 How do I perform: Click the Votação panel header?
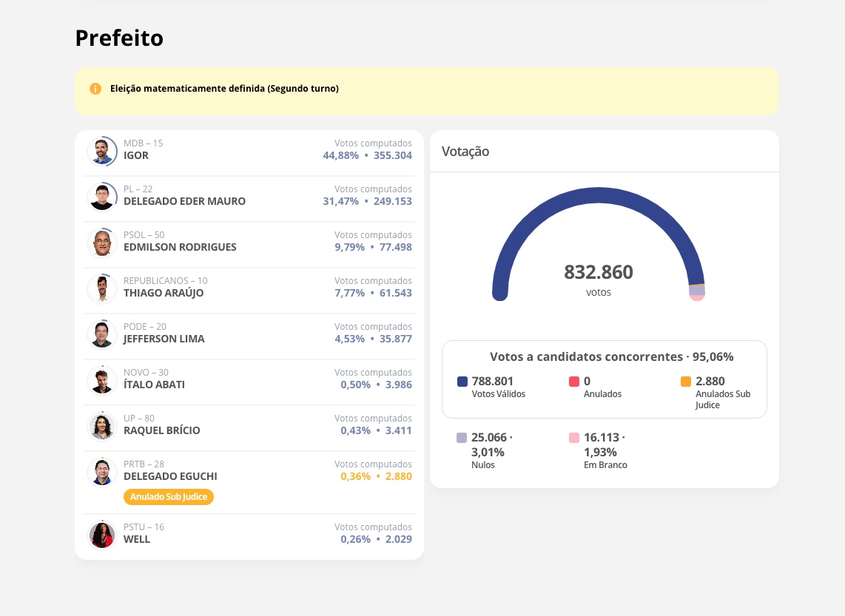click(x=465, y=152)
